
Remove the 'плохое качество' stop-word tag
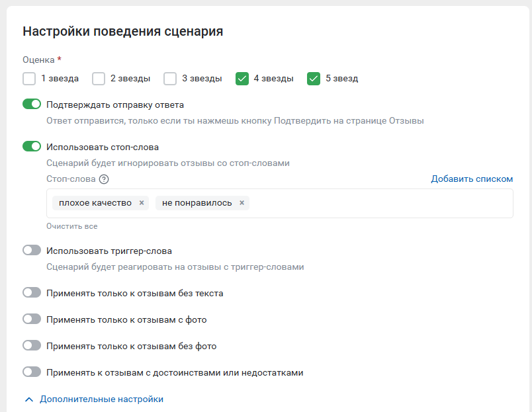tap(142, 203)
